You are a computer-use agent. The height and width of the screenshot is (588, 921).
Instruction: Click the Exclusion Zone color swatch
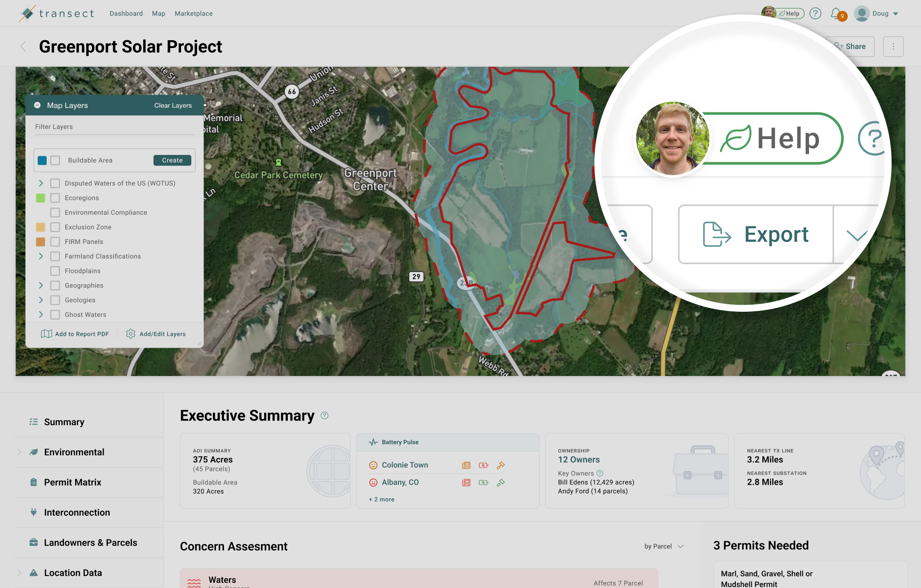[x=41, y=227]
